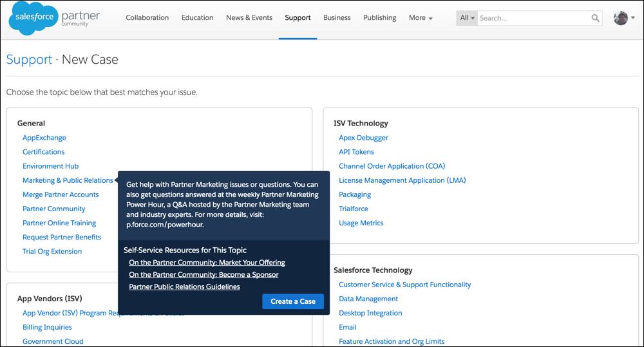Select the Packaging topic
Viewport: 644px width, 347px height.
(355, 194)
